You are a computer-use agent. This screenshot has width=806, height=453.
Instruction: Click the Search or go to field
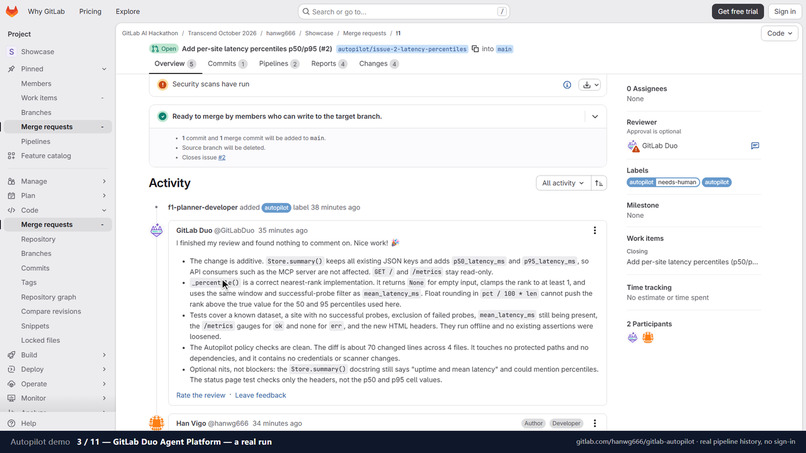404,11
